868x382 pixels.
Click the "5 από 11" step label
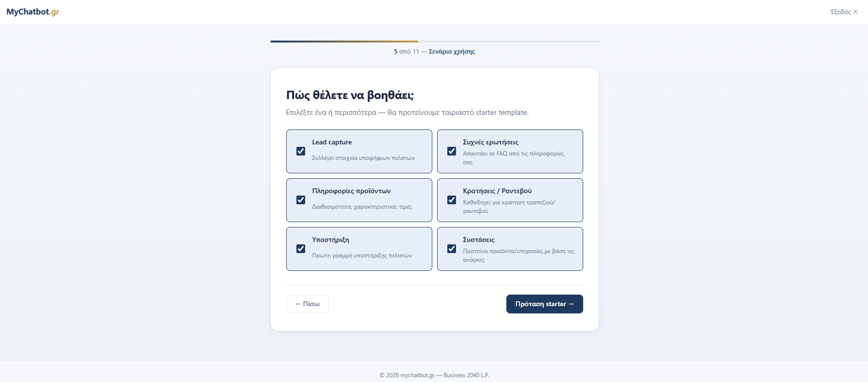click(x=406, y=51)
